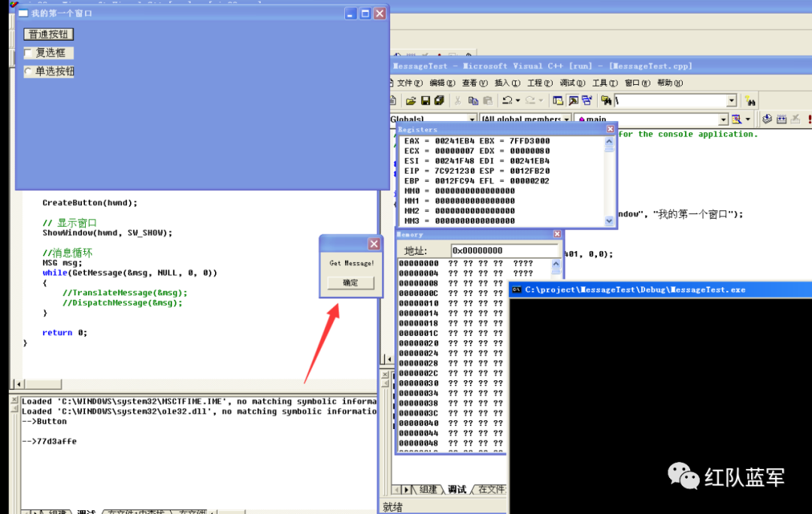Viewport: 812px width, 514px height.
Task: Click the Open file toolbar icon
Action: pos(411,101)
